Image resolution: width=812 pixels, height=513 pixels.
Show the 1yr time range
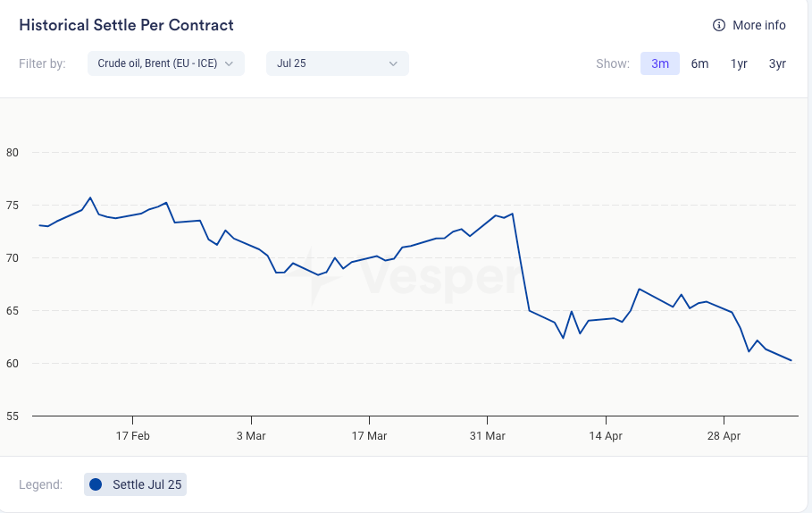point(739,63)
